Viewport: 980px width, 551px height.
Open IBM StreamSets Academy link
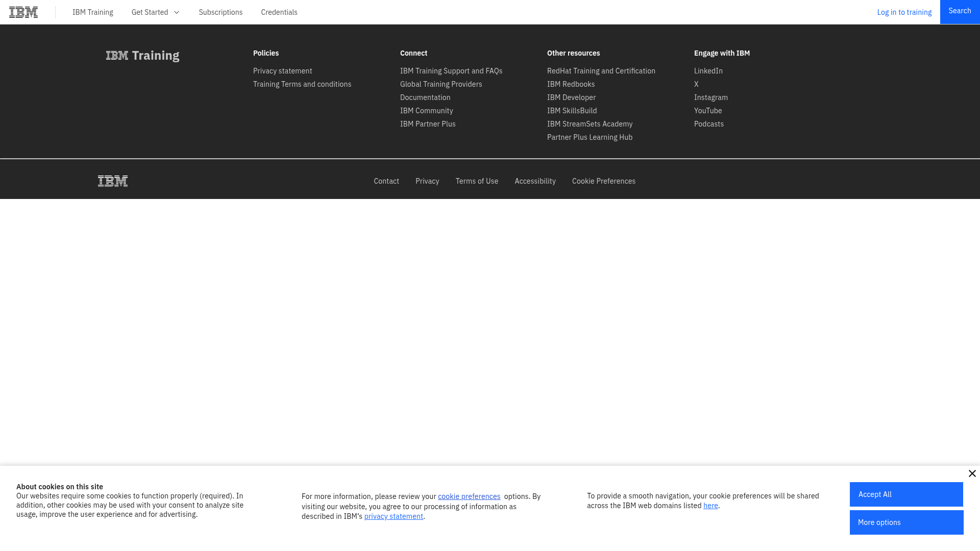(x=590, y=124)
